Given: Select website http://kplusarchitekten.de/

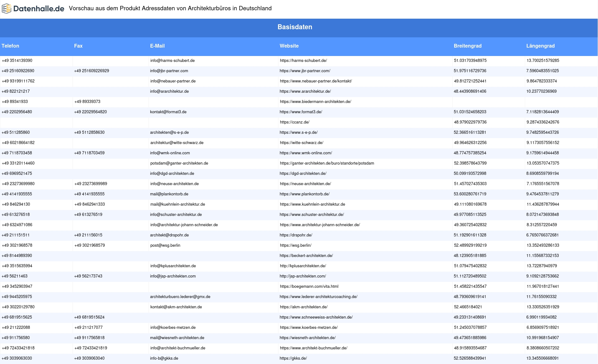Looking at the screenshot, I should (x=303, y=266).
